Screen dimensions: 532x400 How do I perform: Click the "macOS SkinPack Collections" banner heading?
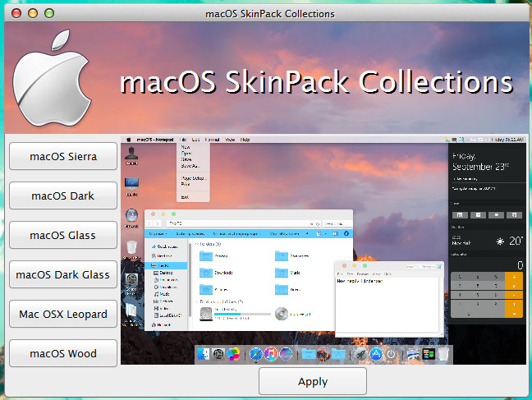316,82
